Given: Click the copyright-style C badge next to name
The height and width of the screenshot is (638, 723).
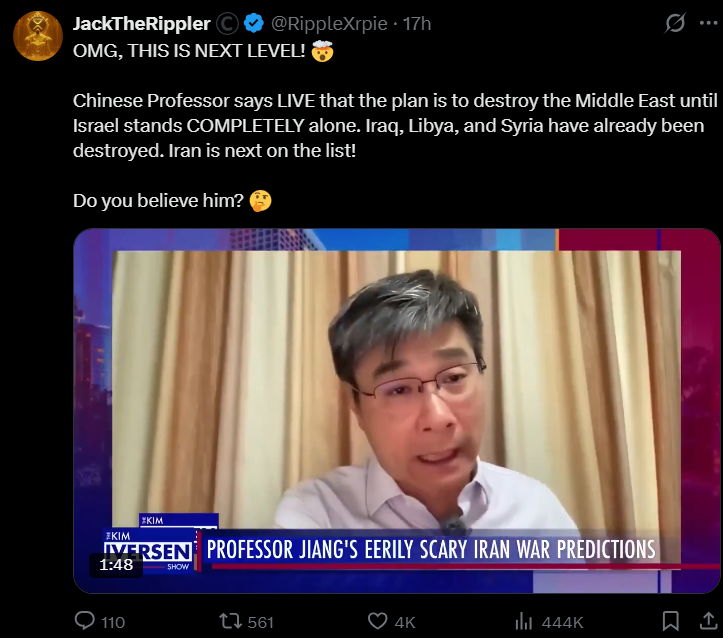Looking at the screenshot, I should point(227,24).
